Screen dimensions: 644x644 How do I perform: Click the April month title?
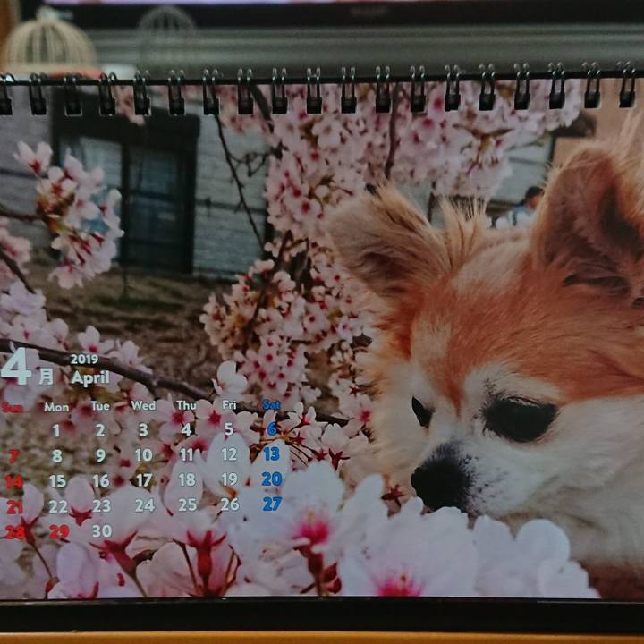(89, 377)
